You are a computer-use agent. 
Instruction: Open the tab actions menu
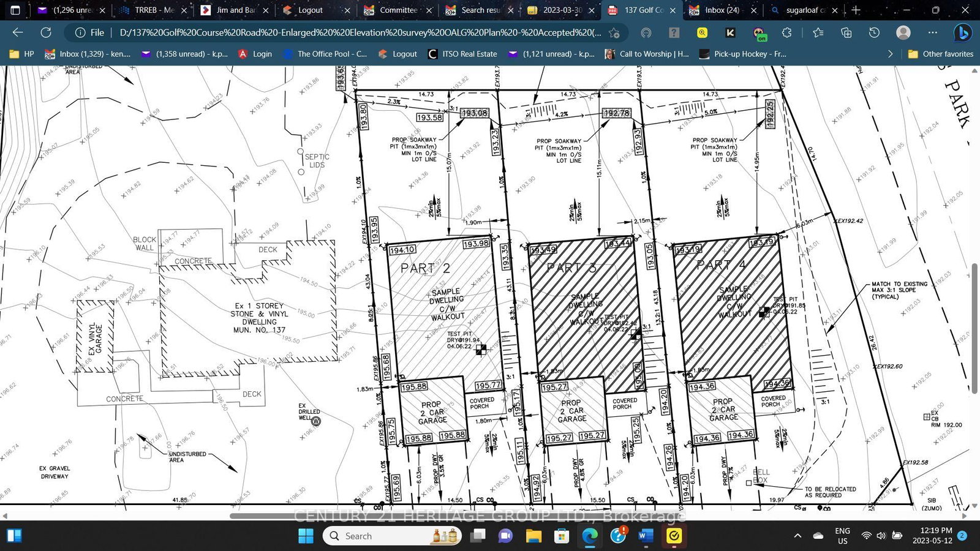pos(15,10)
